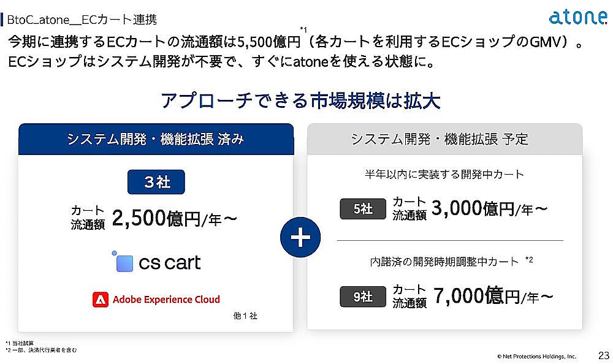Click the システム開発・機能拡張 予定 header
The width and height of the screenshot is (613, 364).
coord(444,139)
